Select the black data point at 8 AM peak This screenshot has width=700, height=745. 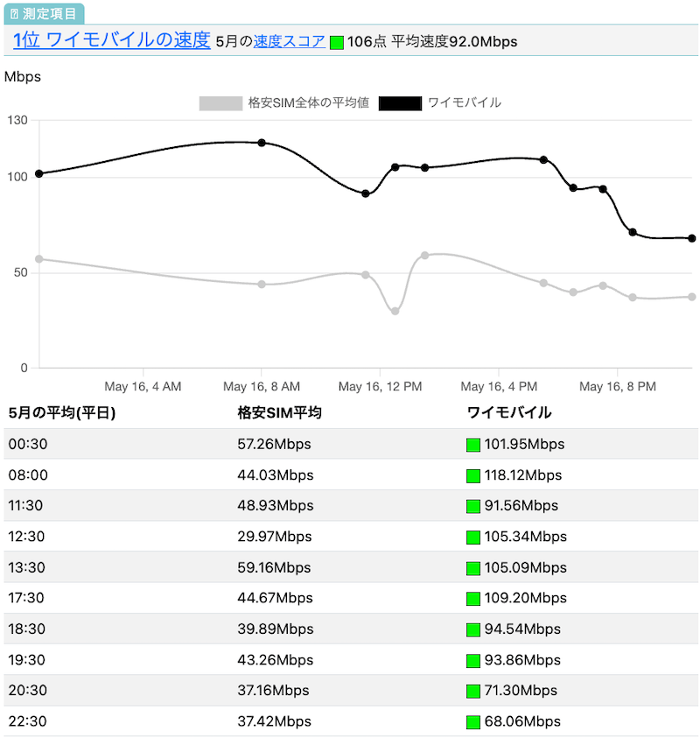[262, 143]
